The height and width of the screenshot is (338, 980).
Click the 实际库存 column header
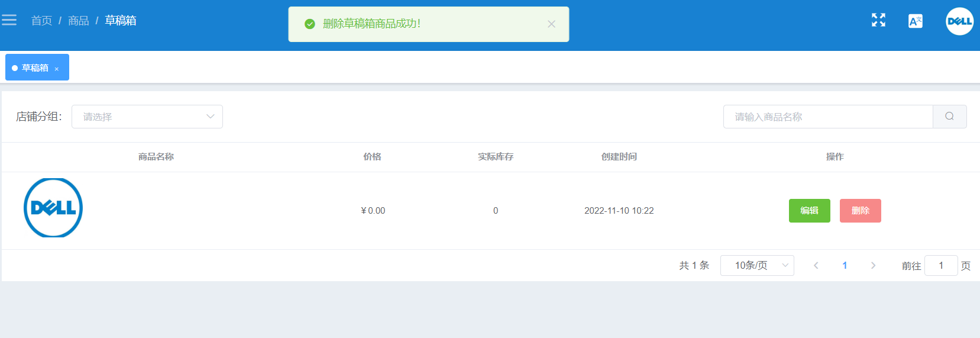(496, 157)
